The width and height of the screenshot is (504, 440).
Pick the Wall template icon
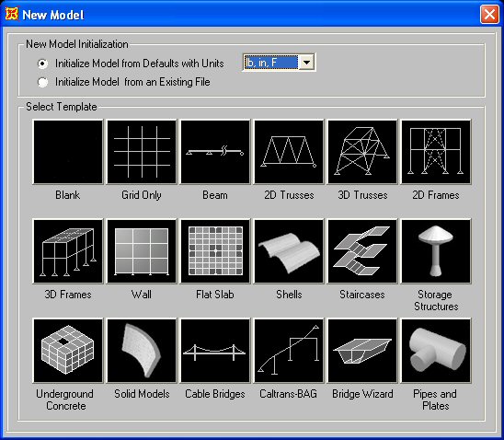tap(142, 251)
